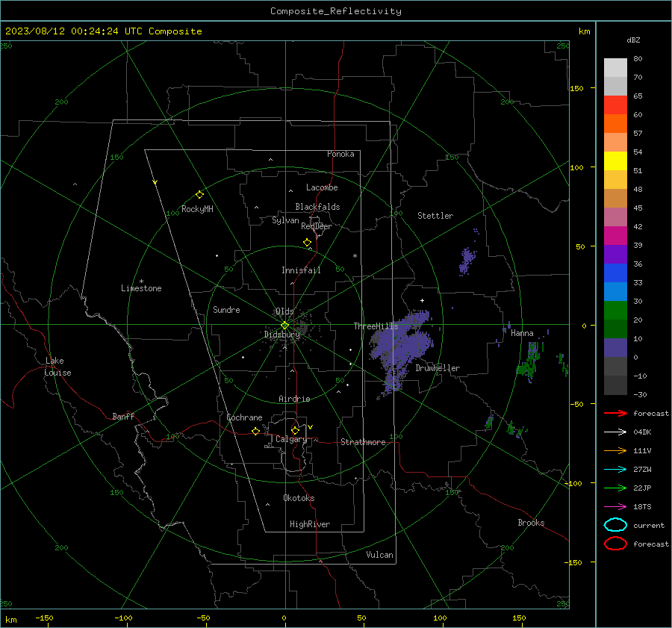Click the green echo southeast of Hanna
The height and width of the screenshot is (628, 672).
[531, 361]
